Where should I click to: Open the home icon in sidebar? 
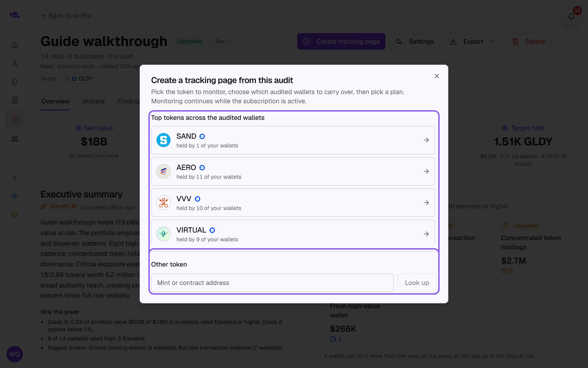click(x=14, y=45)
